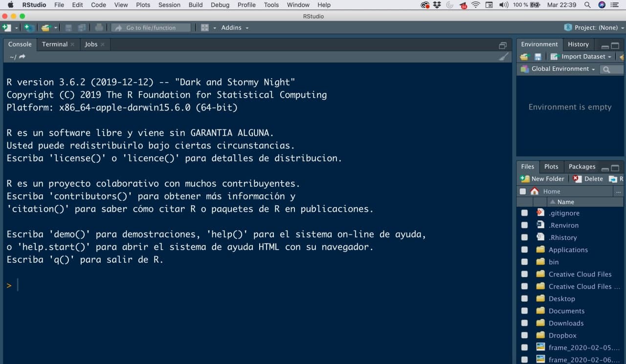This screenshot has height=364, width=626.
Task: Click the clear console broom icon
Action: click(503, 57)
